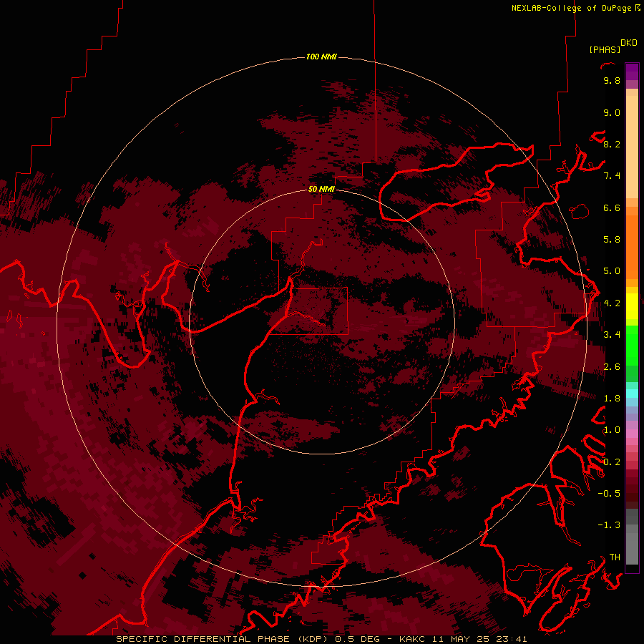The image size is (644, 644).
Task: Click the [PHAS] legend label
Action: [x=605, y=50]
